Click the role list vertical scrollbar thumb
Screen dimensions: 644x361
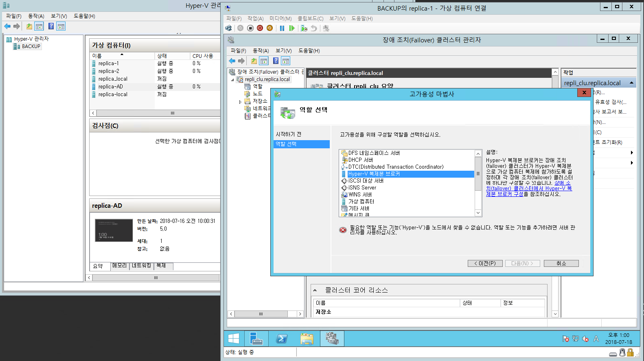(478, 174)
